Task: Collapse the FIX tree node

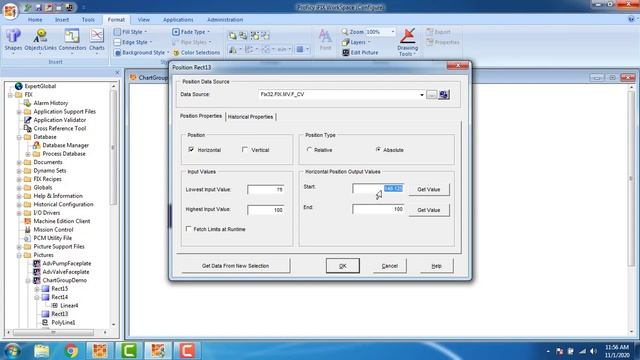Action: point(10,95)
